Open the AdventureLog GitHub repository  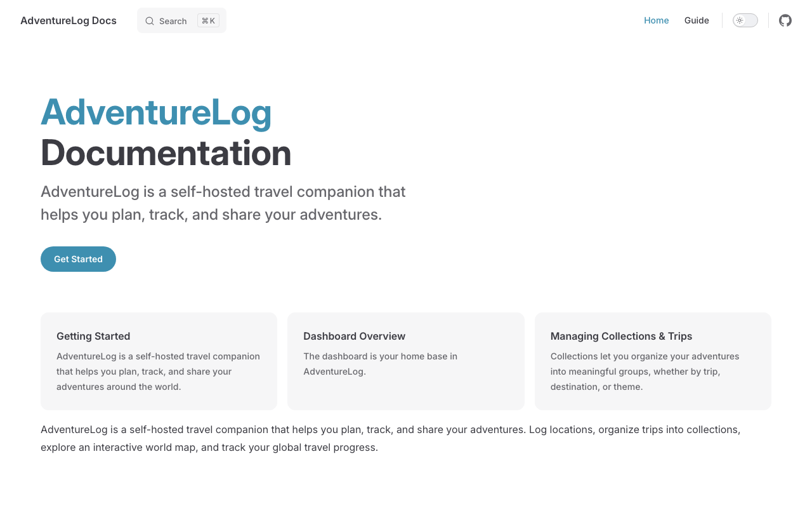coord(785,20)
